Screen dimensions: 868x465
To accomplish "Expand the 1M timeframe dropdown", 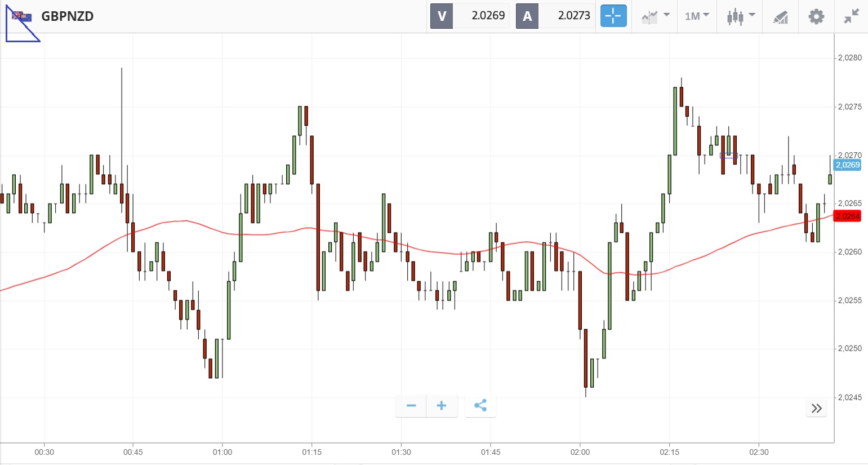I will pyautogui.click(x=697, y=16).
